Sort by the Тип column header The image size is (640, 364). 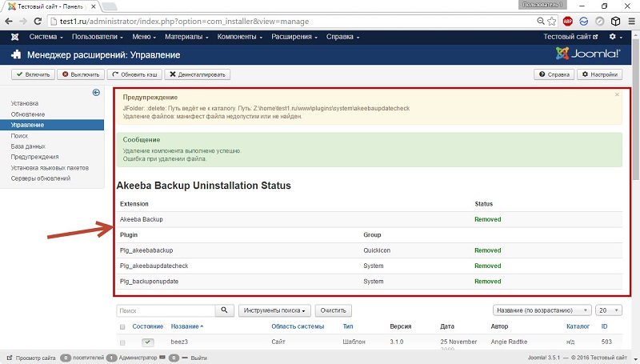point(348,326)
